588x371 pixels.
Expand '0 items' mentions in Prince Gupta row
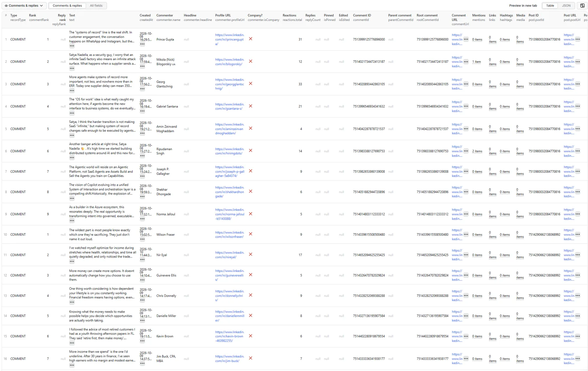point(477,40)
